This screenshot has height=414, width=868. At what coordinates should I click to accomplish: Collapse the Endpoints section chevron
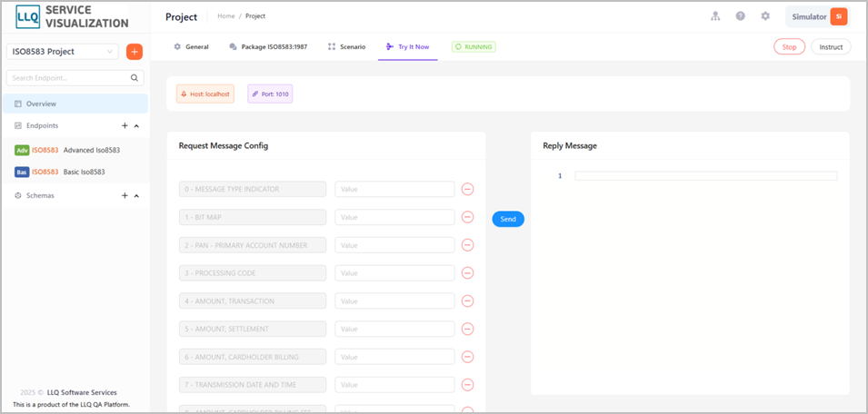point(136,126)
